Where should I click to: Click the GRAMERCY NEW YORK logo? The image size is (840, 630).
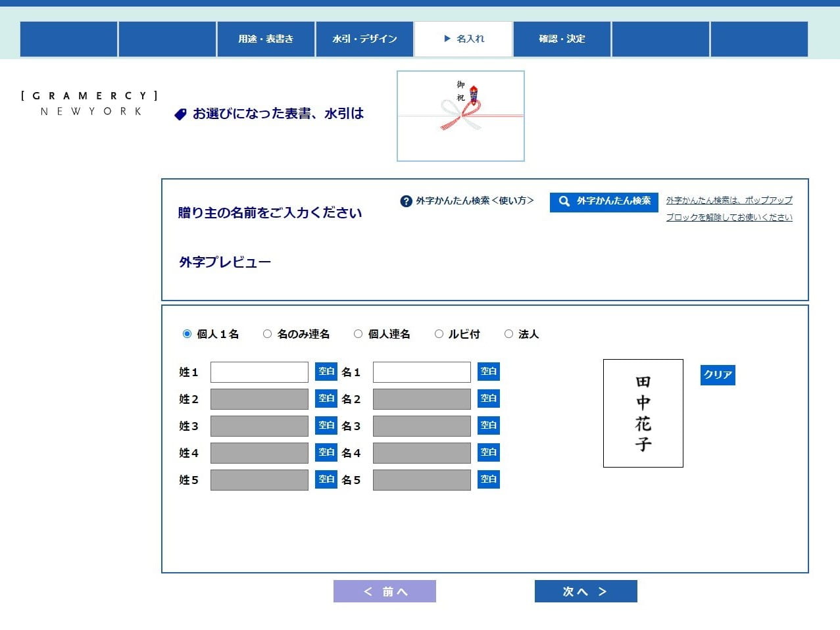pyautogui.click(x=89, y=103)
